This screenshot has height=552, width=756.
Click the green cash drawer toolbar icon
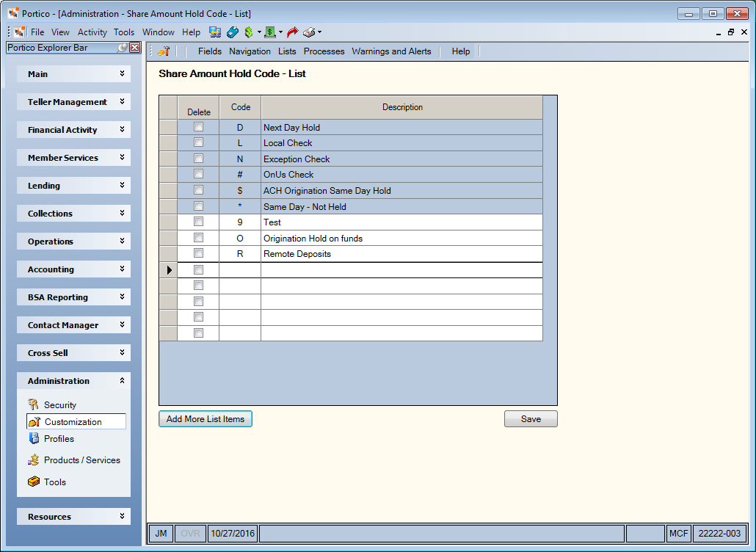point(270,32)
